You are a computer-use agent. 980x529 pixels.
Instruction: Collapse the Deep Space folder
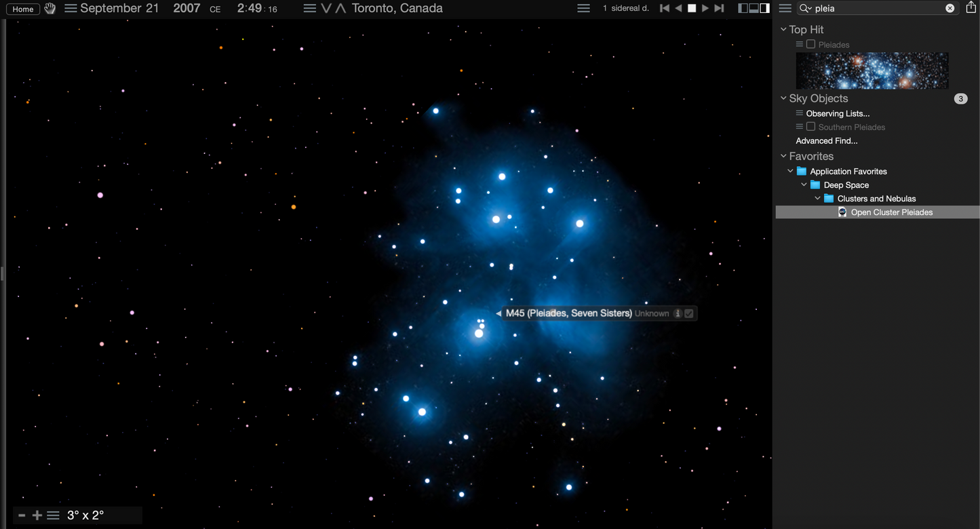coord(804,185)
